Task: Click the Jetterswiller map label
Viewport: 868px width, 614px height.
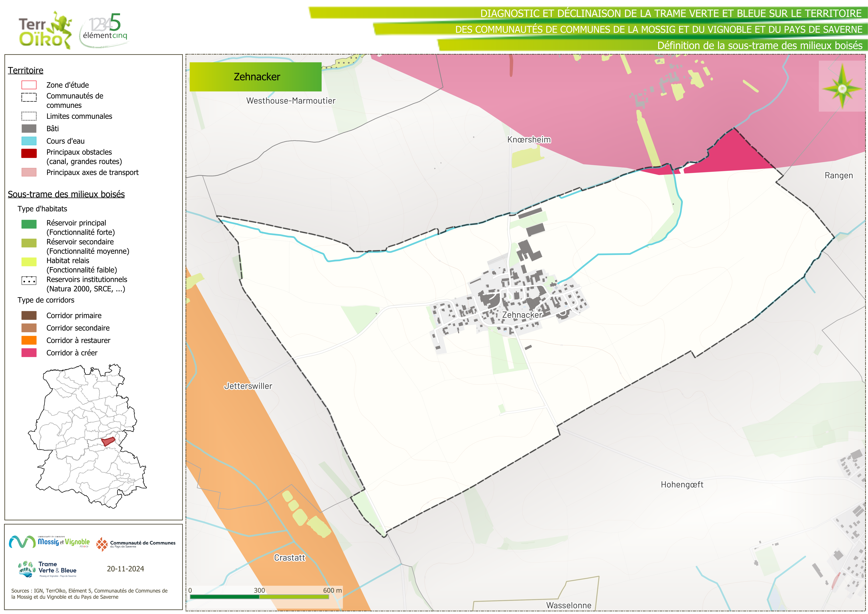Action: [248, 386]
